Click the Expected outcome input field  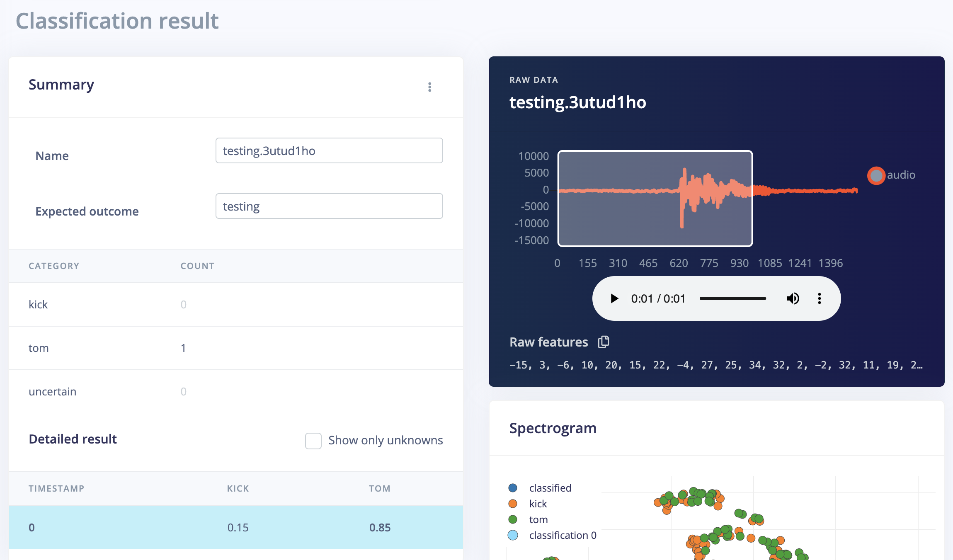[x=329, y=206]
